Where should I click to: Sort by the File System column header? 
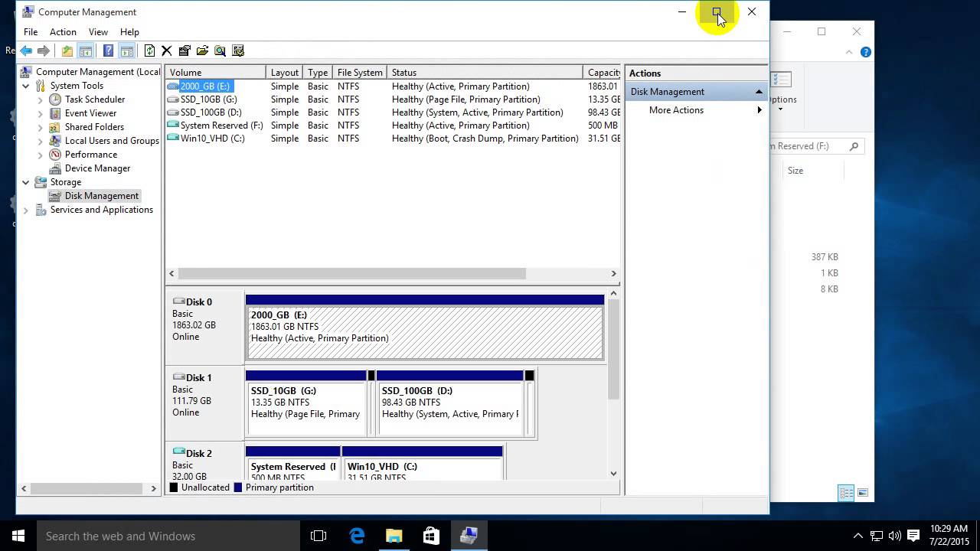coord(360,73)
